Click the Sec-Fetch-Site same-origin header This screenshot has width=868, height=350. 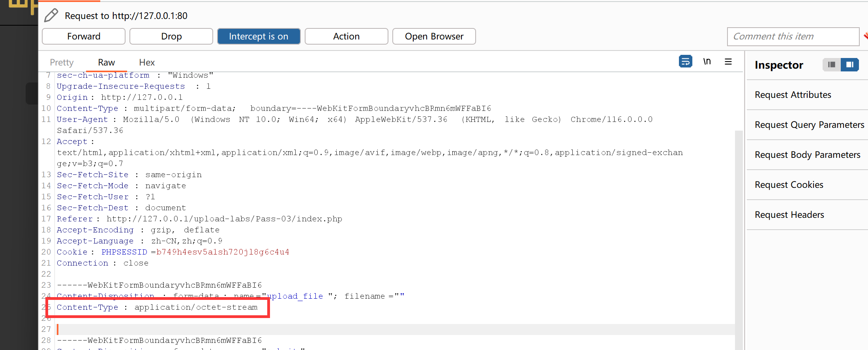click(129, 174)
